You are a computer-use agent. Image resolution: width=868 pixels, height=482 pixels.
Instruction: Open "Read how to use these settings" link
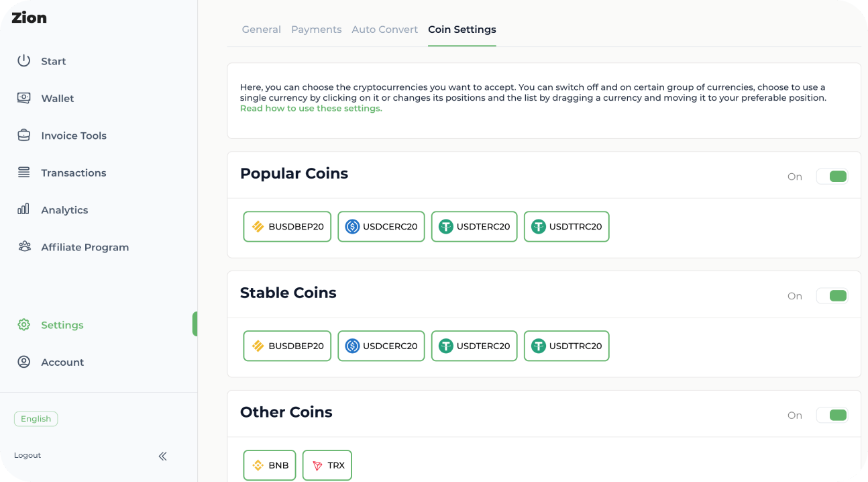pyautogui.click(x=311, y=109)
